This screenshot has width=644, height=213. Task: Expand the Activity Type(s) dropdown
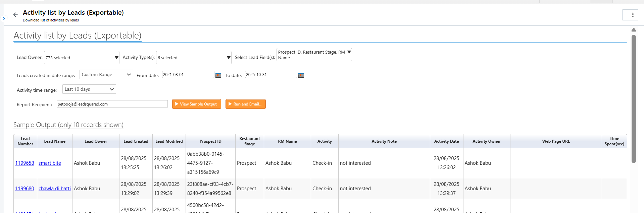(x=194, y=58)
